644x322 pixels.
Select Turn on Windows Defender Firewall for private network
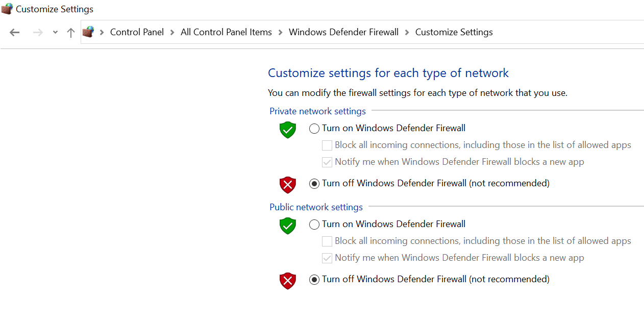coord(314,128)
